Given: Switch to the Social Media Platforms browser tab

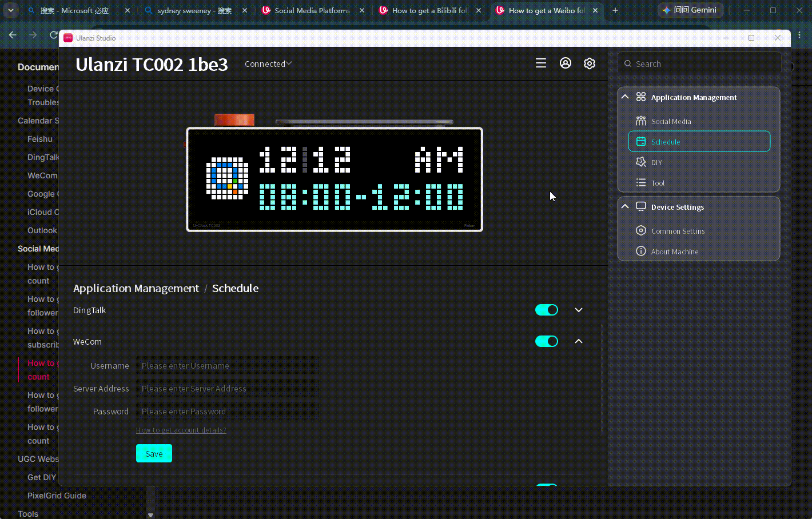Looking at the screenshot, I should pos(313,10).
